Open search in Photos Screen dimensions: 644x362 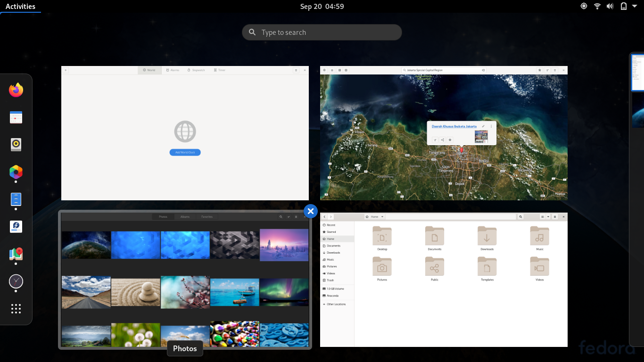pyautogui.click(x=281, y=217)
